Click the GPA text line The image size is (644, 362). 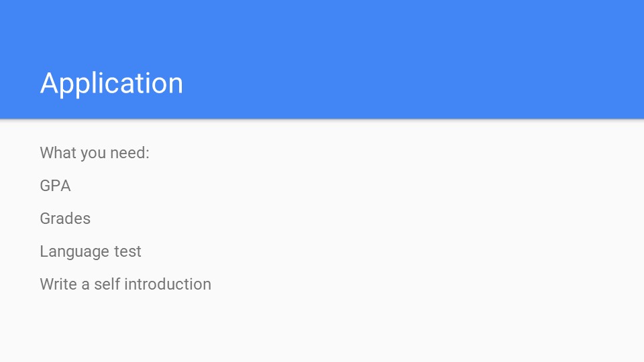pos(55,186)
